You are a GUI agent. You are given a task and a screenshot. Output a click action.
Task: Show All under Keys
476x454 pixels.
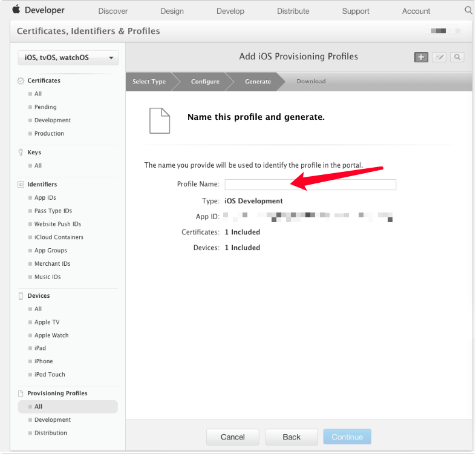tap(38, 166)
